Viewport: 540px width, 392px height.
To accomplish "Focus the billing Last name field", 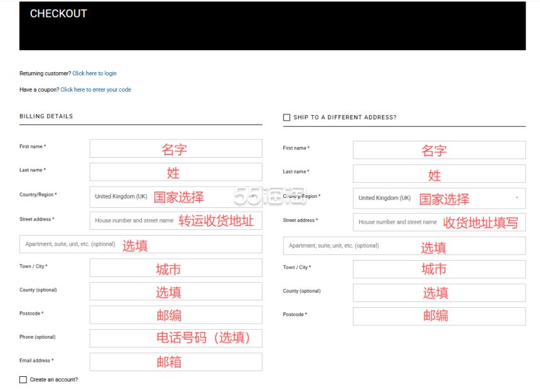I will [x=176, y=172].
